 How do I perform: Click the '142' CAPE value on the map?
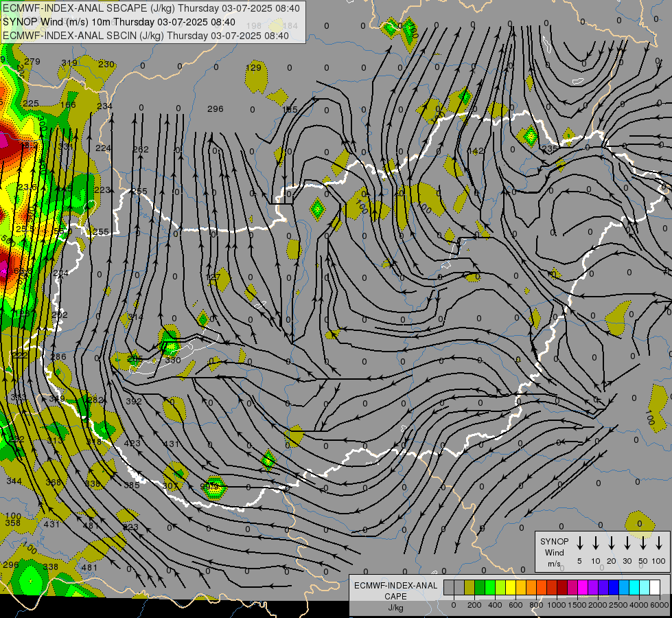point(476,150)
